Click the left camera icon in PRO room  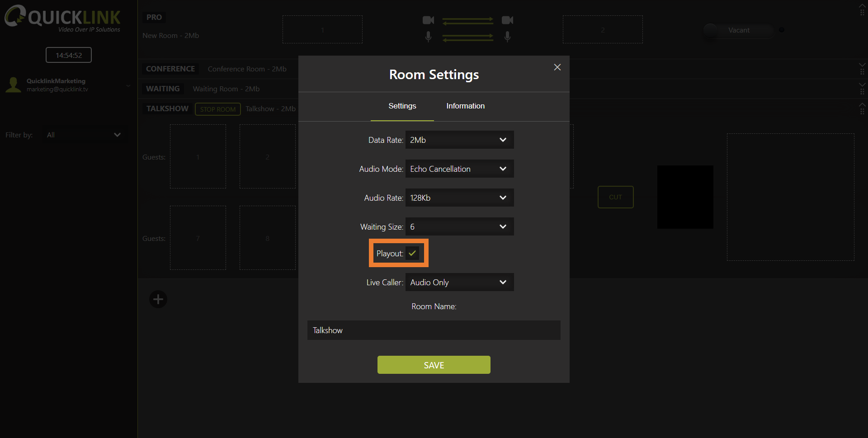pyautogui.click(x=428, y=20)
